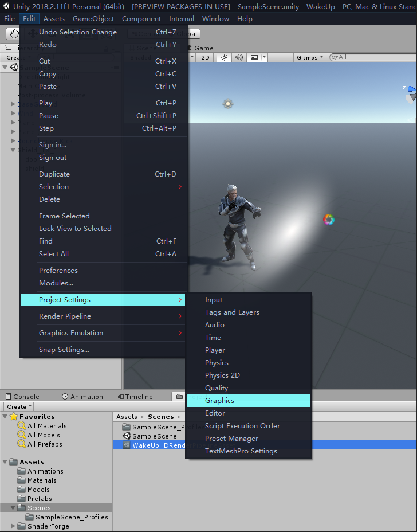This screenshot has height=532, width=417.
Task: Click the Unity logo in title bar
Action: coord(6,6)
